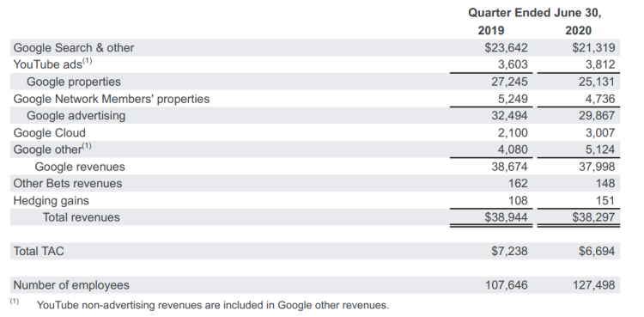
Task: Select the Google properties subtotal label
Action: point(74,82)
